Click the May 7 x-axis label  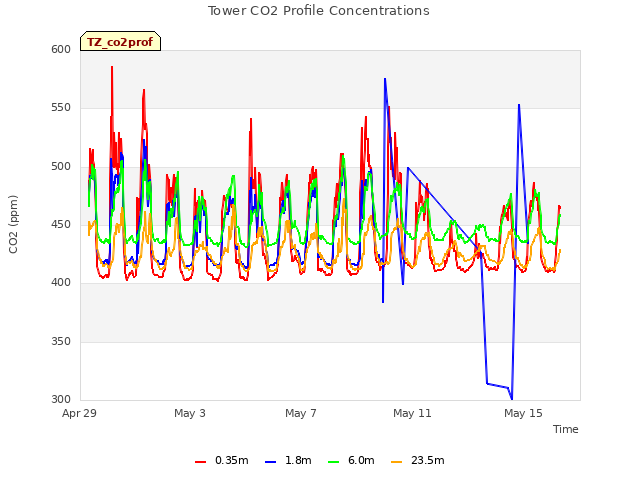pyautogui.click(x=301, y=413)
